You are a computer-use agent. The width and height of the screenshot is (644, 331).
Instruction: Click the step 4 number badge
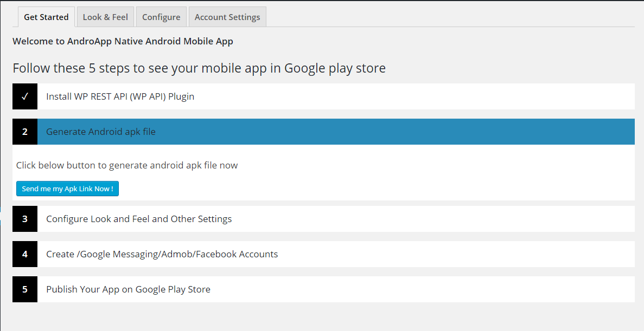coord(24,254)
